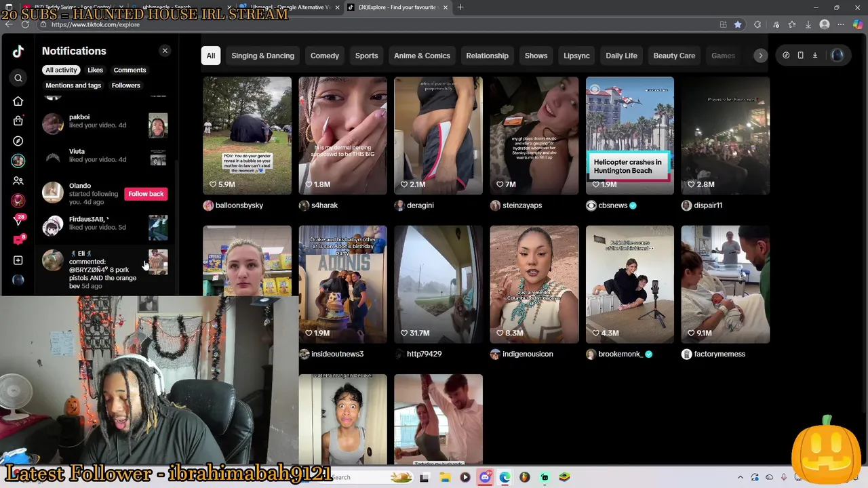
Task: Open the TikTok Shop bag icon
Action: [18, 121]
